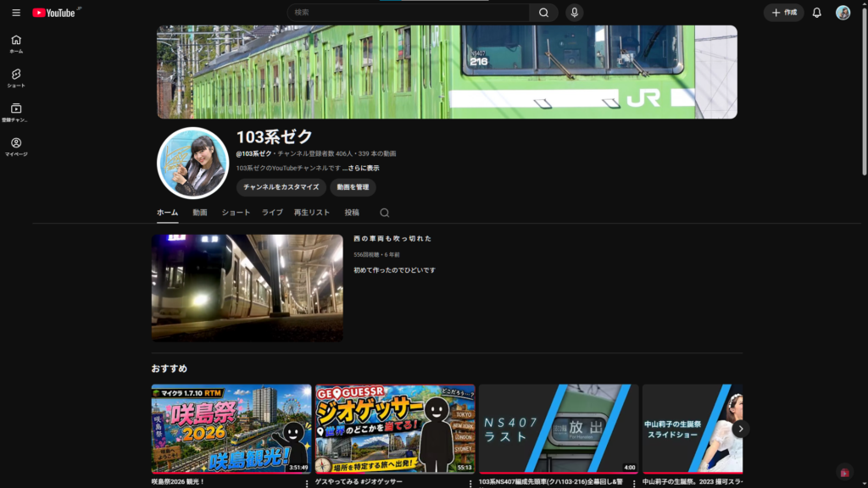Click the featured train video thumbnail
The image size is (868, 488).
pos(247,288)
